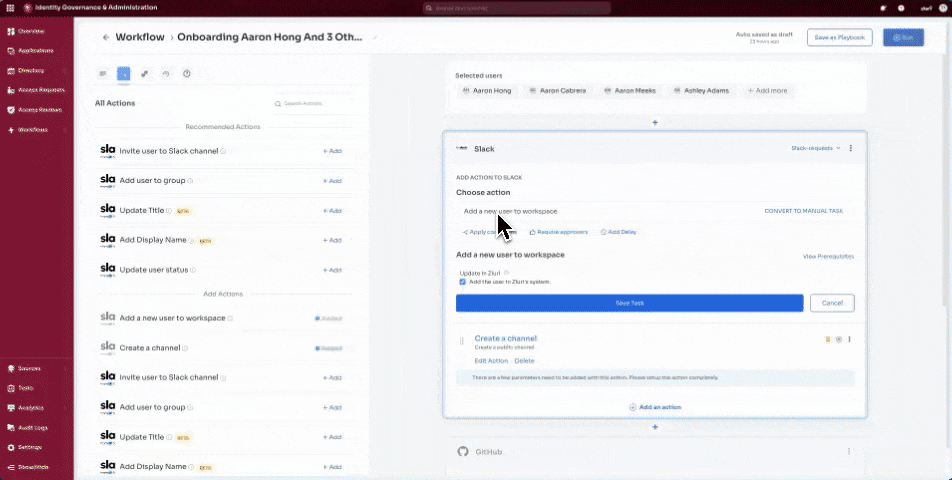
Task: Select the link tab icon
Action: point(144,73)
